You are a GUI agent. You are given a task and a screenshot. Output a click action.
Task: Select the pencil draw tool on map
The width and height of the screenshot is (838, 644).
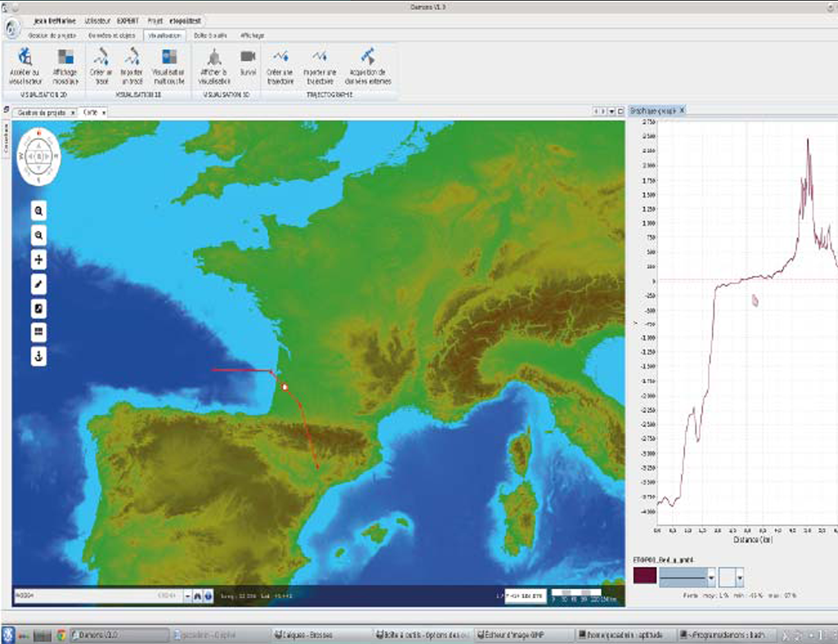38,284
